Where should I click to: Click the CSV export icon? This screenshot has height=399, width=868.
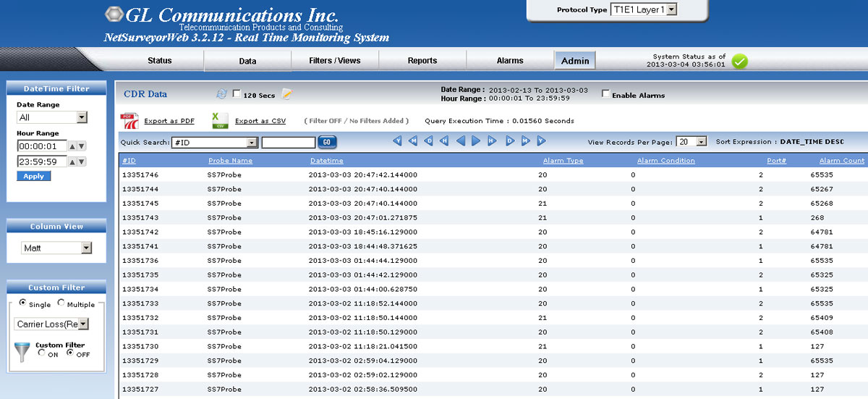click(220, 121)
